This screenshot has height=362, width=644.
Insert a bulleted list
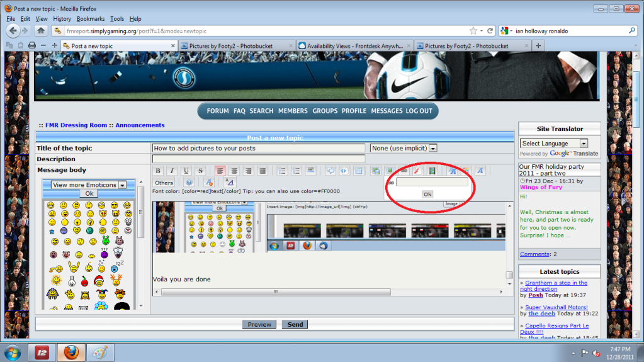(x=282, y=171)
